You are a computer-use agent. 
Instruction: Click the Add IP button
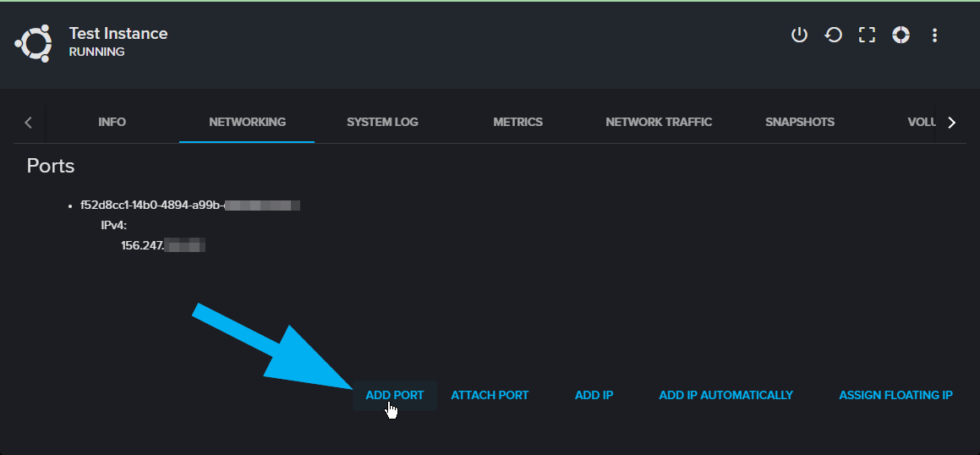point(594,396)
